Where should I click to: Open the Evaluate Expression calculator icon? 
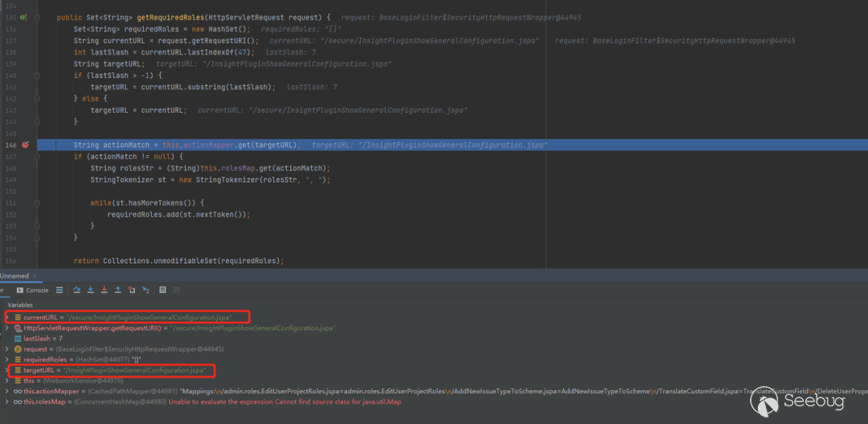pyautogui.click(x=162, y=290)
